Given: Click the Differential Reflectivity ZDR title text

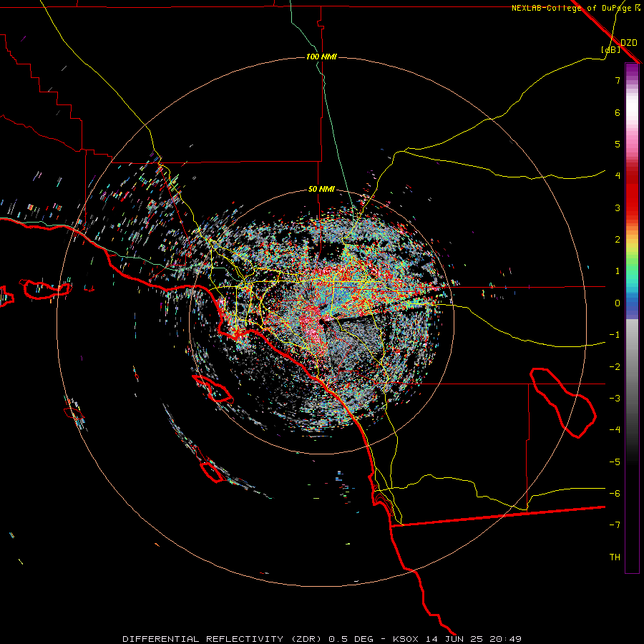Looking at the screenshot, I should pyautogui.click(x=224, y=639).
